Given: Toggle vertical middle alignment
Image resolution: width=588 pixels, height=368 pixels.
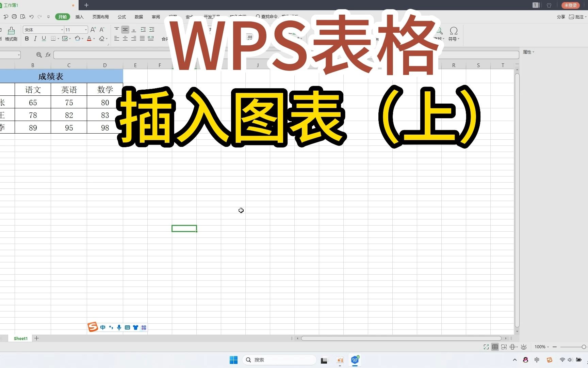Looking at the screenshot, I should (x=125, y=30).
